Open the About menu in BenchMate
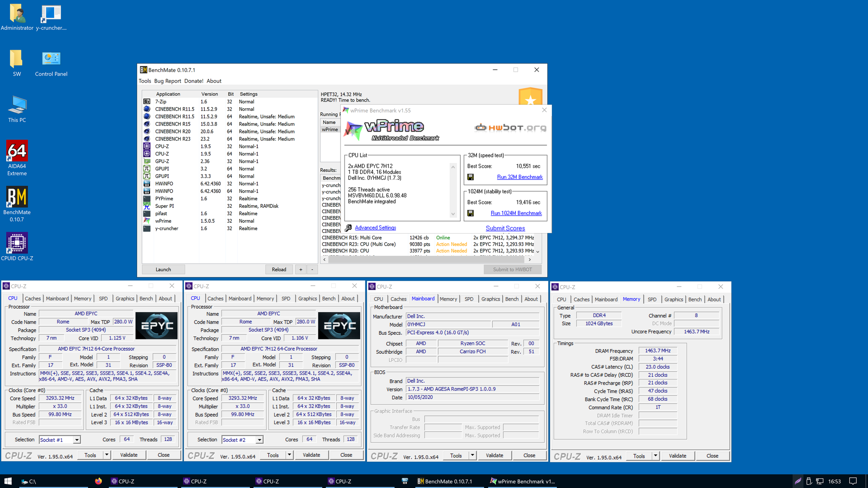868x488 pixels. [214, 81]
